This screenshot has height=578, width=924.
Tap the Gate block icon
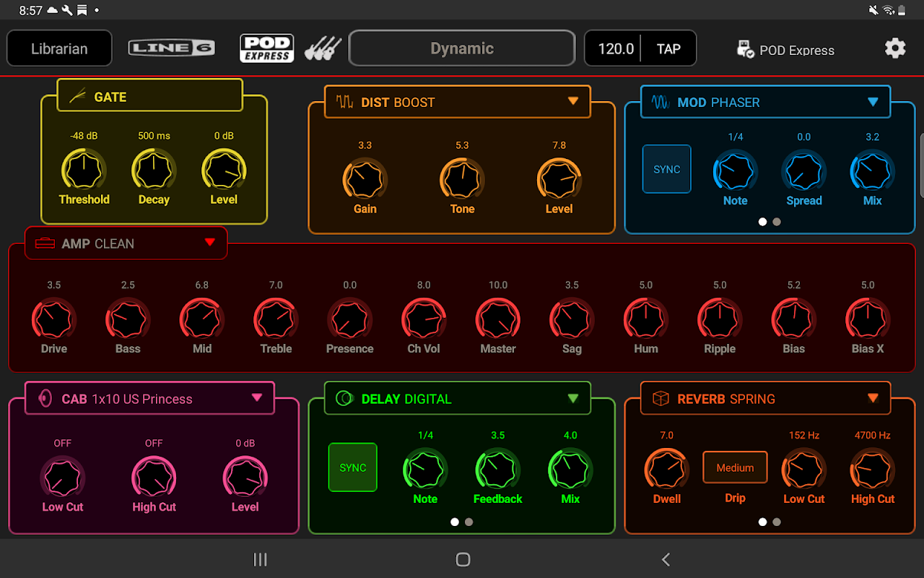click(78, 97)
